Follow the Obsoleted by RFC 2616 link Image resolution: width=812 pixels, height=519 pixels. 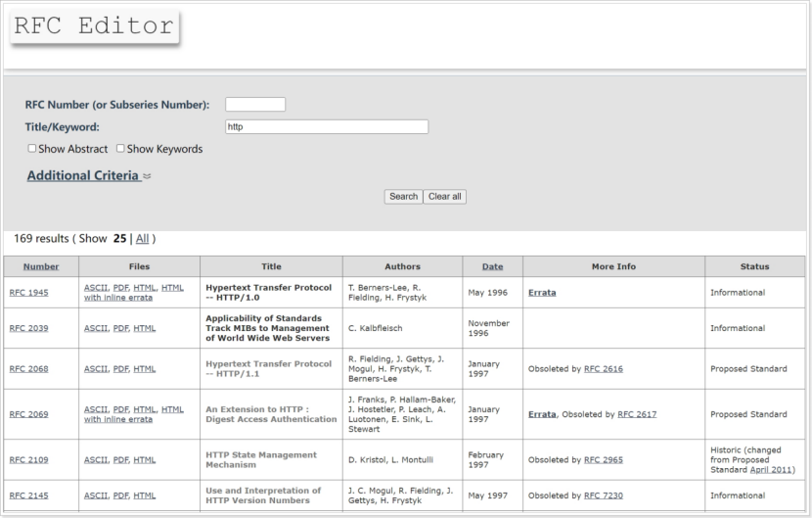604,368
